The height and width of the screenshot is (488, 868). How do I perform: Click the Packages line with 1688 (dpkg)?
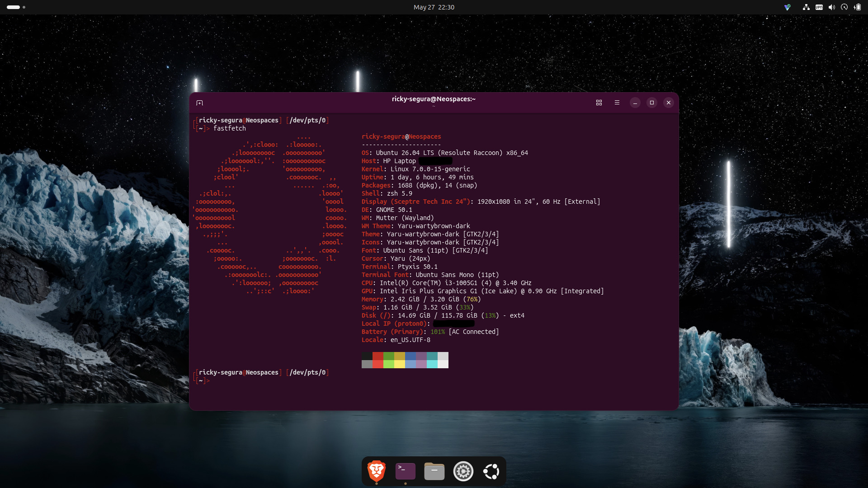click(420, 185)
